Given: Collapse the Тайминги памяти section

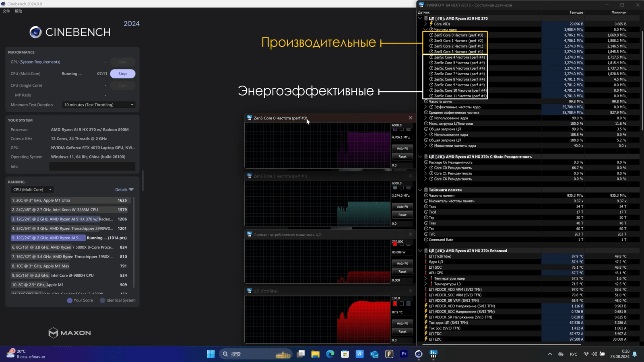Looking at the screenshot, I should coord(420,190).
